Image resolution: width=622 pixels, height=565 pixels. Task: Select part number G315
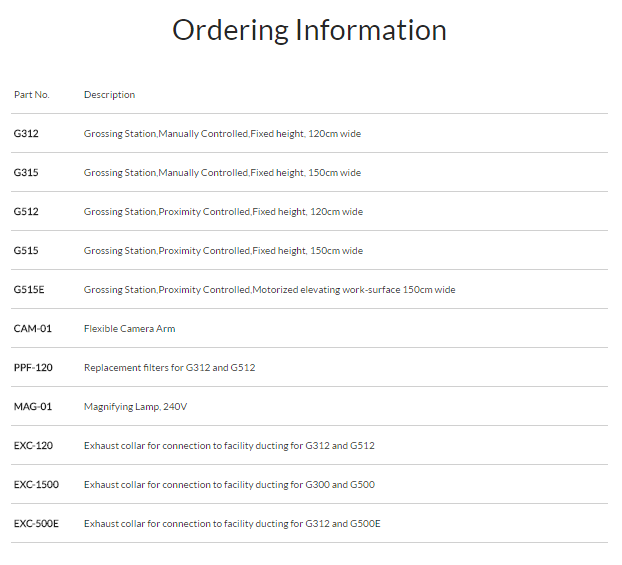[25, 173]
